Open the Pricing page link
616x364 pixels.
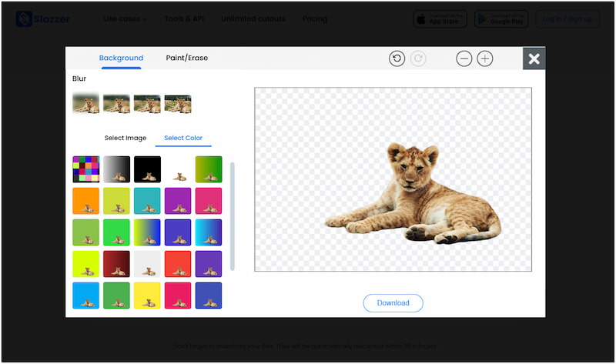(x=314, y=18)
